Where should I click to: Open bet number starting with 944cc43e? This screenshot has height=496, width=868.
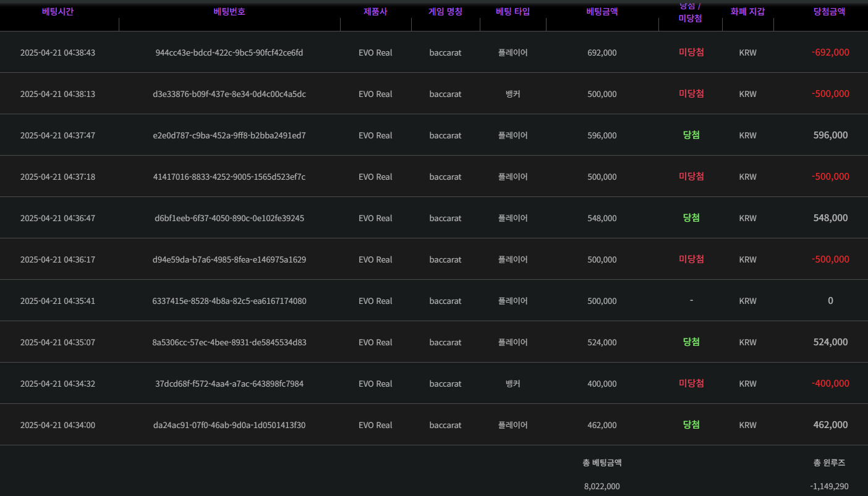229,53
